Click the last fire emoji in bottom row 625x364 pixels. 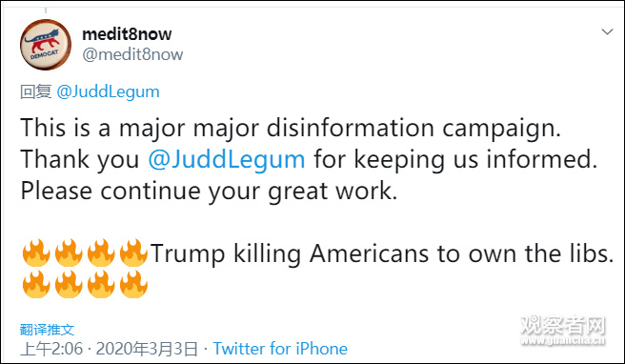pyautogui.click(x=133, y=284)
